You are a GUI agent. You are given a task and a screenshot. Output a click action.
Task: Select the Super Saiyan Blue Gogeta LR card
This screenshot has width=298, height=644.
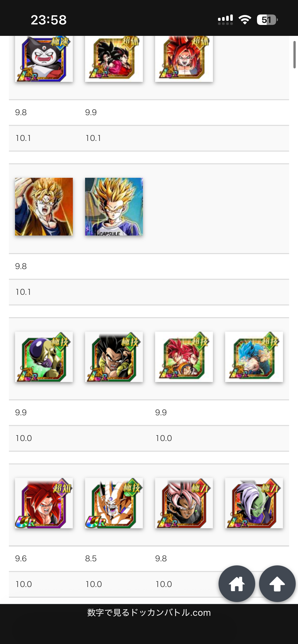tap(254, 357)
